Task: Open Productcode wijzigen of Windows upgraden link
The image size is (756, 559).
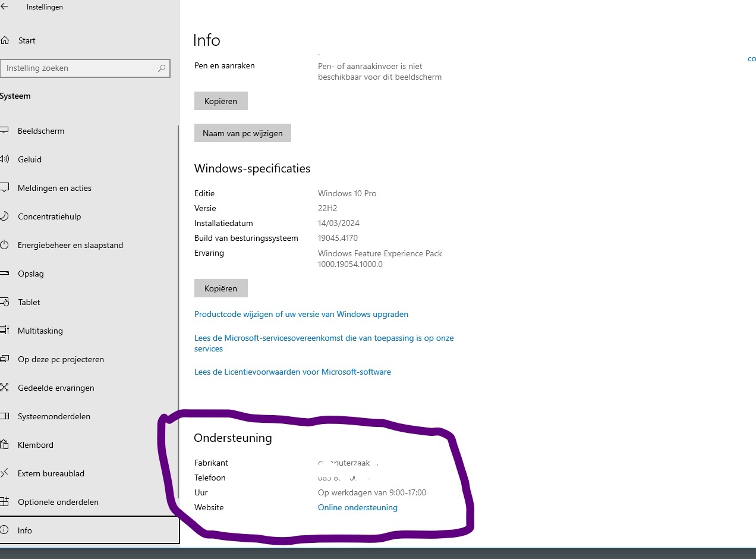Action: 301,314
